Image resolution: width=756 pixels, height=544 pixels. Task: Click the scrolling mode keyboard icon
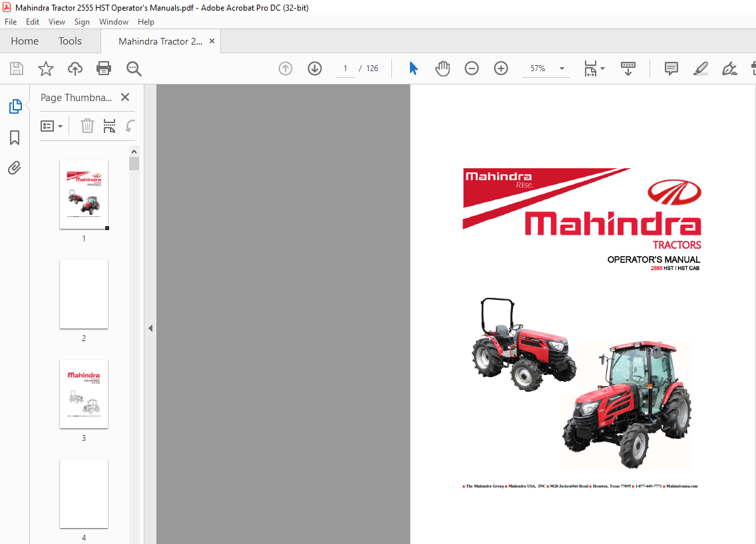(x=628, y=68)
